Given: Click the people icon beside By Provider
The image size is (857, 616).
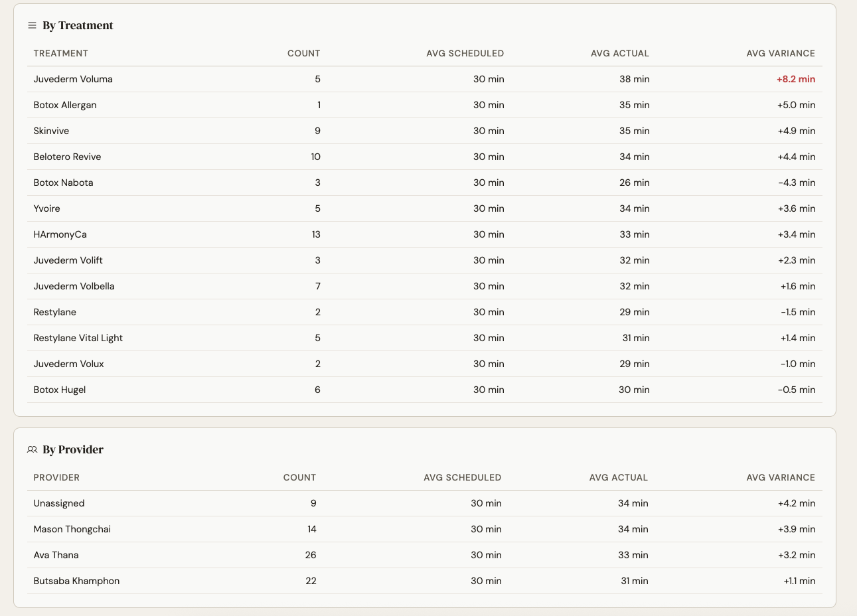Looking at the screenshot, I should tap(32, 449).
